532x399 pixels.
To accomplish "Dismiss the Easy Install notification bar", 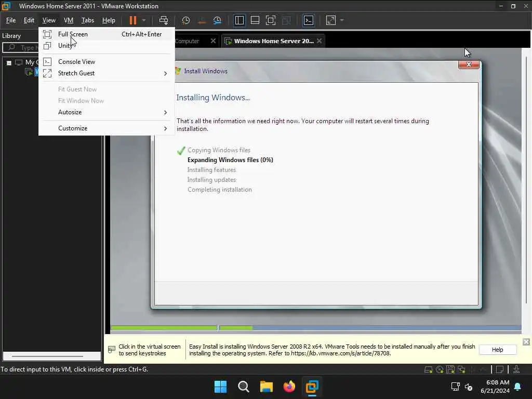I will pos(526,342).
